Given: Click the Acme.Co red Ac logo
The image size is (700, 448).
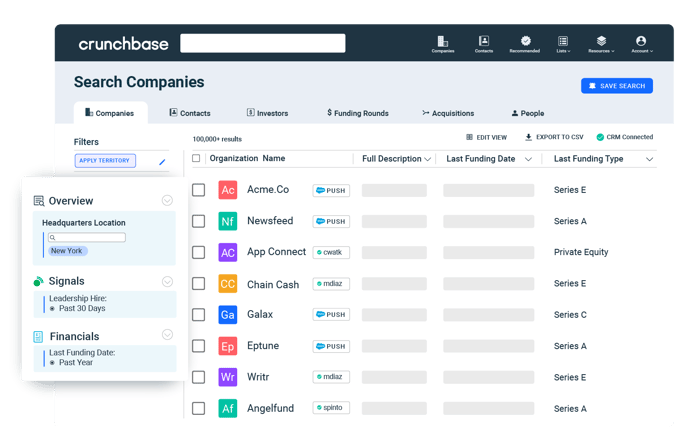Looking at the screenshot, I should (x=228, y=190).
